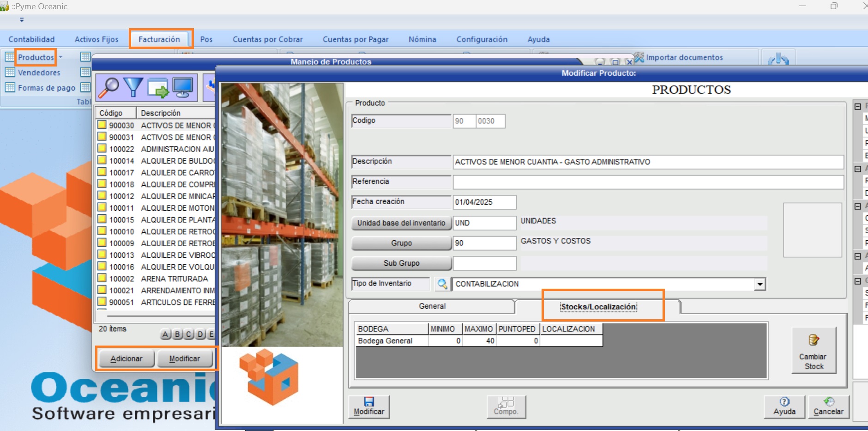Click the export arrow icon in toolbar
Image resolution: width=868 pixels, height=431 pixels.
(x=158, y=88)
